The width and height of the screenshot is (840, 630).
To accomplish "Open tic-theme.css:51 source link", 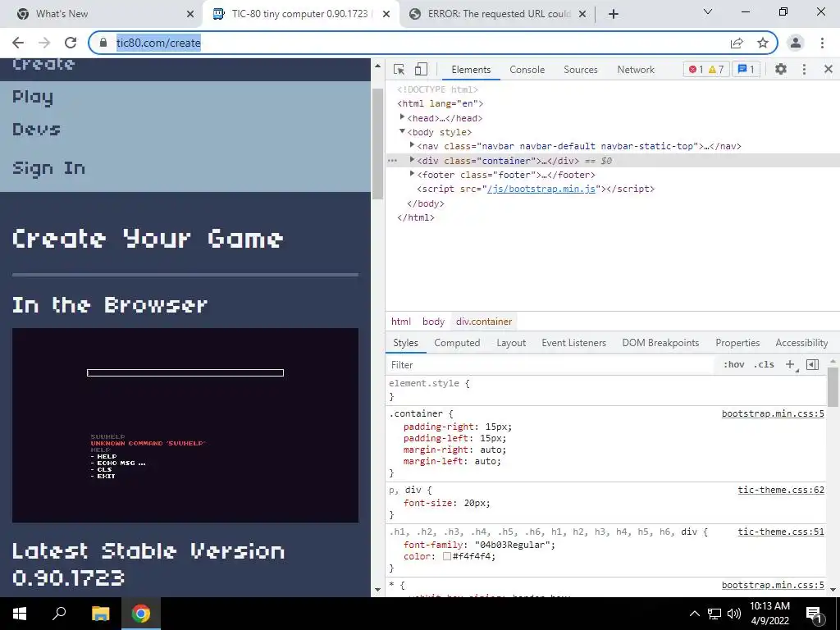I will pyautogui.click(x=781, y=532).
